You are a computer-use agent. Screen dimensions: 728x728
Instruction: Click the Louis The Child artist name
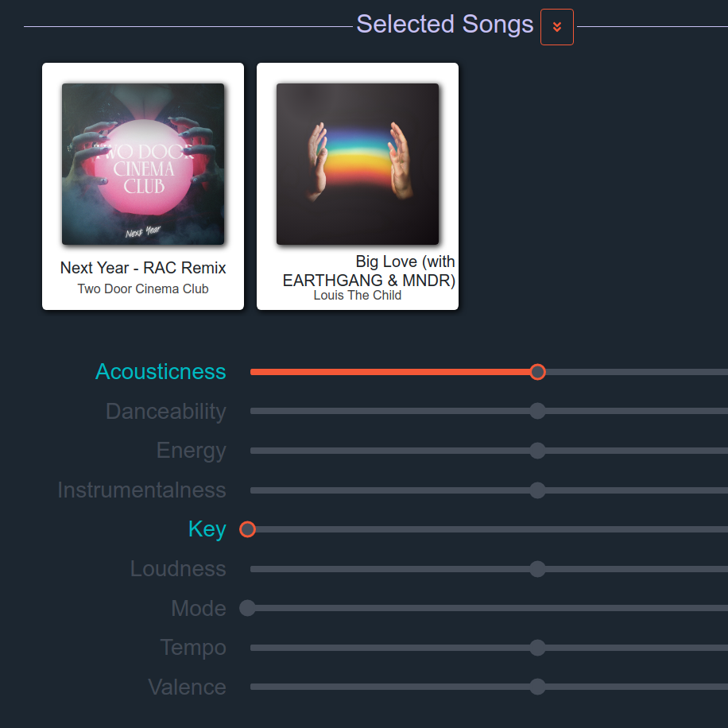[x=358, y=296]
